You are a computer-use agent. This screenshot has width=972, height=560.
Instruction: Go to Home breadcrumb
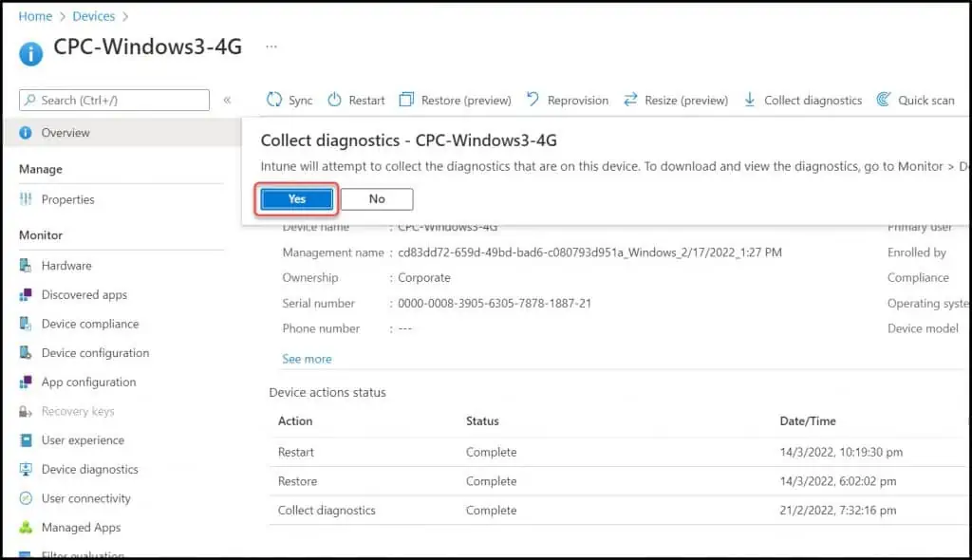point(35,16)
